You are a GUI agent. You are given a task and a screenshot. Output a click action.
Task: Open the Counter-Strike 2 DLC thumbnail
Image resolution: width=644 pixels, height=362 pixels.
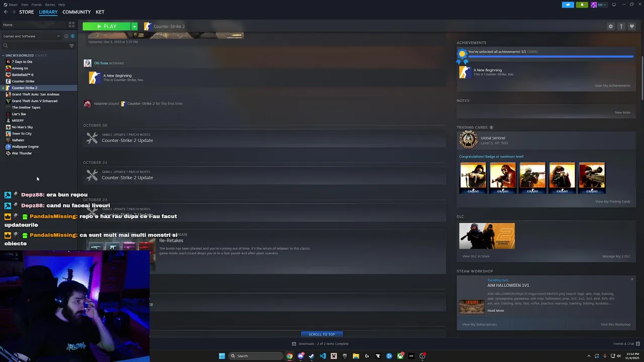tap(487, 236)
